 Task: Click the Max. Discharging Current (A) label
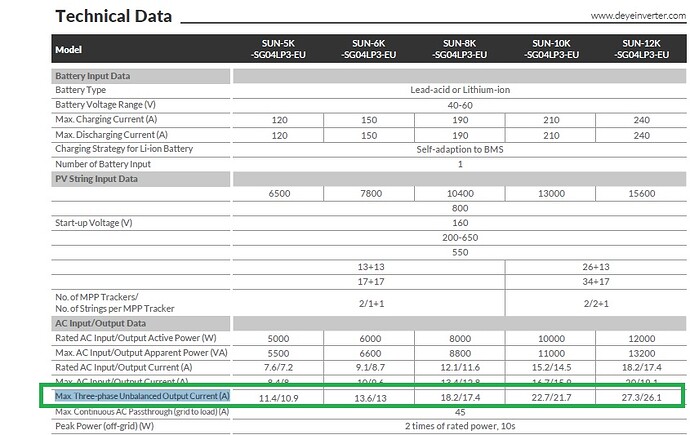coord(111,135)
